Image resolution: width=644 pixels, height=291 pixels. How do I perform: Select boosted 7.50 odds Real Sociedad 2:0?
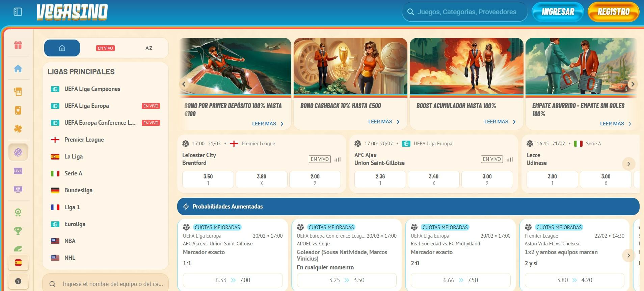[460, 280]
